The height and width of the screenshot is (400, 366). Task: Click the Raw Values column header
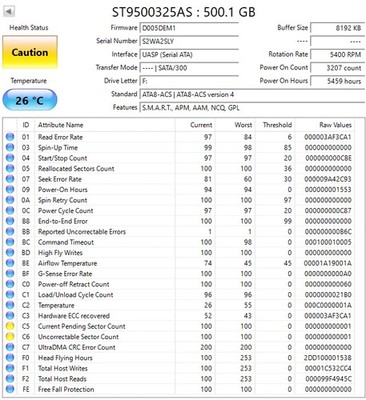pyautogui.click(x=335, y=125)
